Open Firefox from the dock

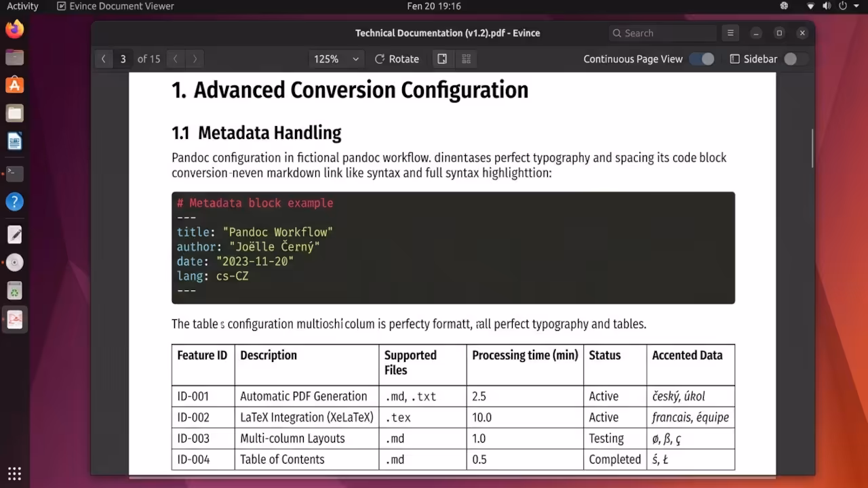point(14,29)
